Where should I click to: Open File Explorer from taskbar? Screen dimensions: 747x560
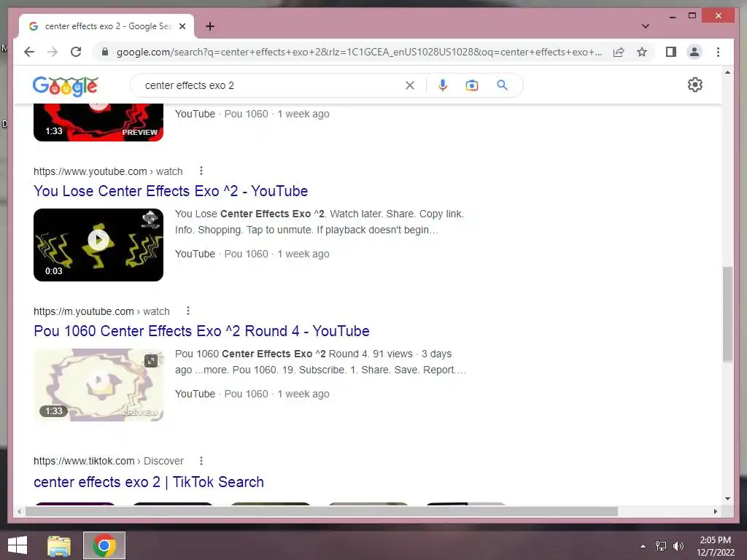point(59,545)
